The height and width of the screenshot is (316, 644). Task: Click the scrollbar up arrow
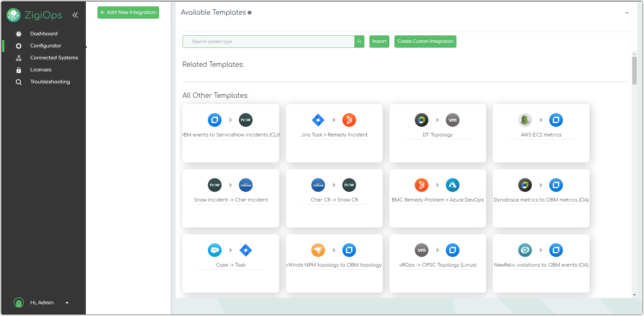(x=634, y=54)
